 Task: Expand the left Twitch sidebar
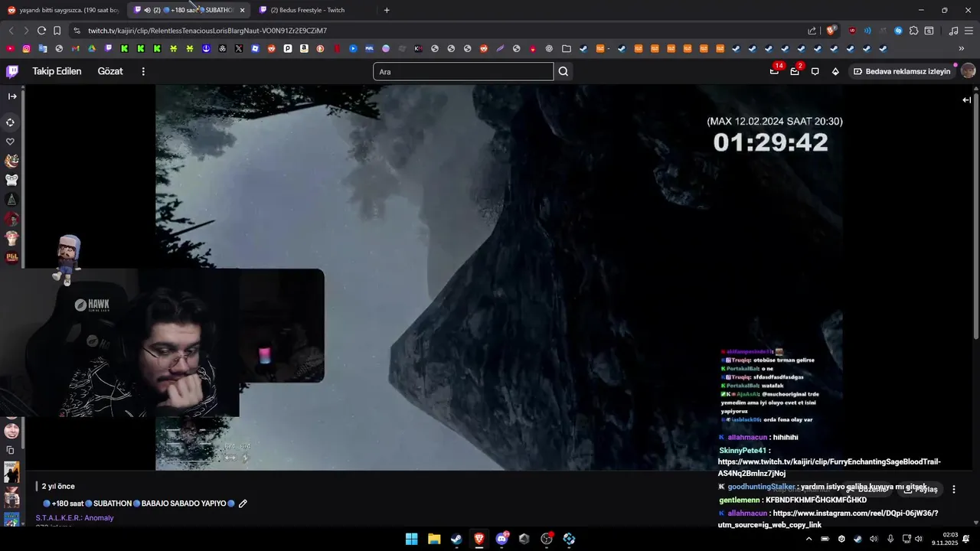coord(12,96)
